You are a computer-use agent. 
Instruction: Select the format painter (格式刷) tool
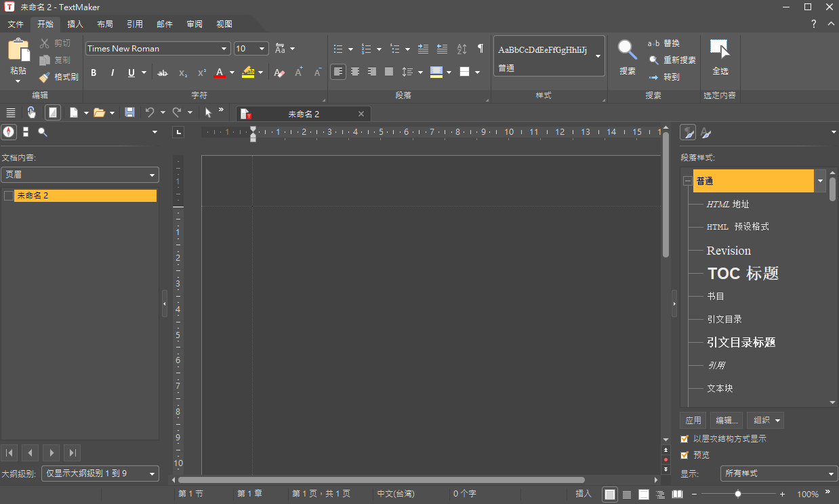[58, 77]
